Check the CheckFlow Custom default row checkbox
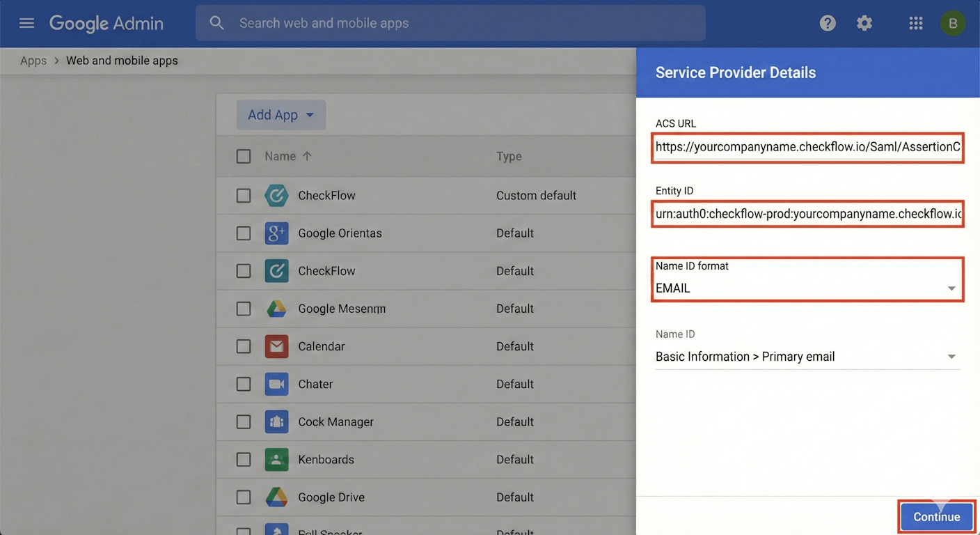Viewport: 980px width, 535px height. click(x=244, y=196)
